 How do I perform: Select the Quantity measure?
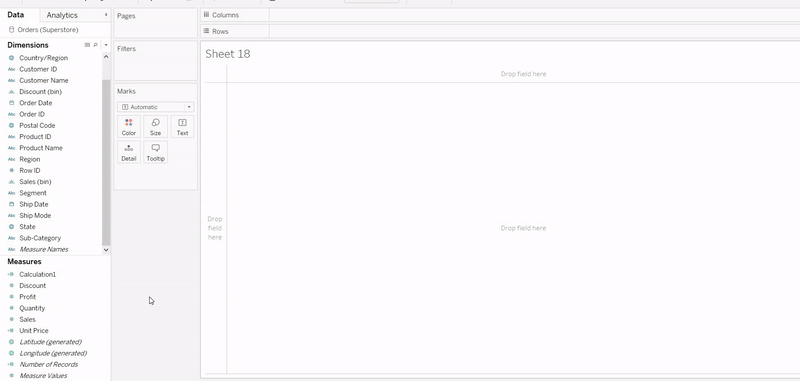tap(32, 308)
